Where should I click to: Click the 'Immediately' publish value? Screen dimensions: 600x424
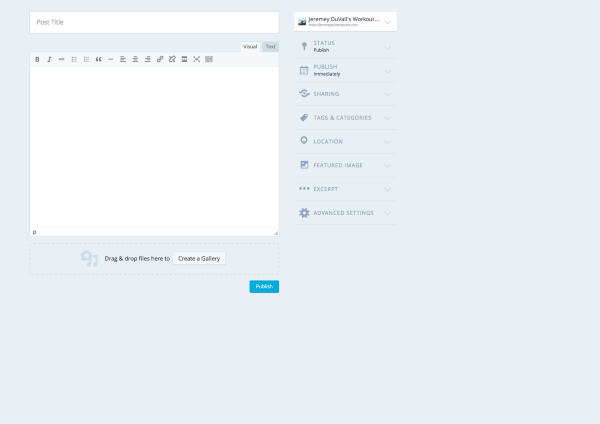[x=327, y=74]
